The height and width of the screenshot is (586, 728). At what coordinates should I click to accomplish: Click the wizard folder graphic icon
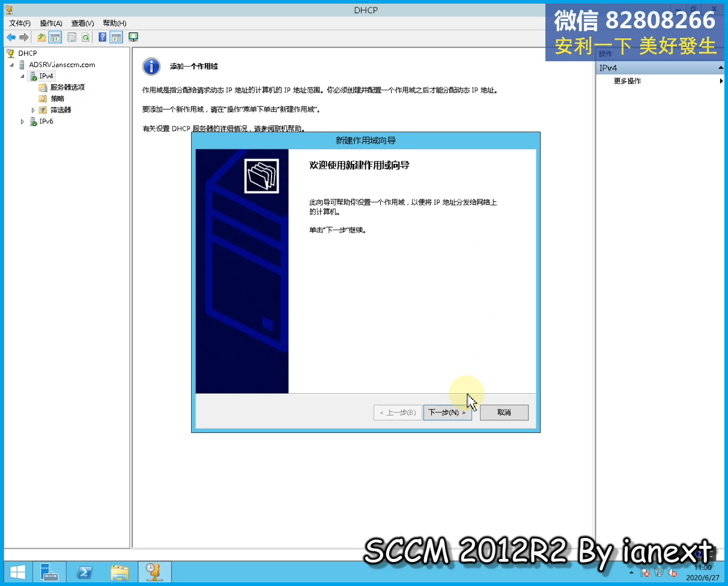[x=261, y=176]
